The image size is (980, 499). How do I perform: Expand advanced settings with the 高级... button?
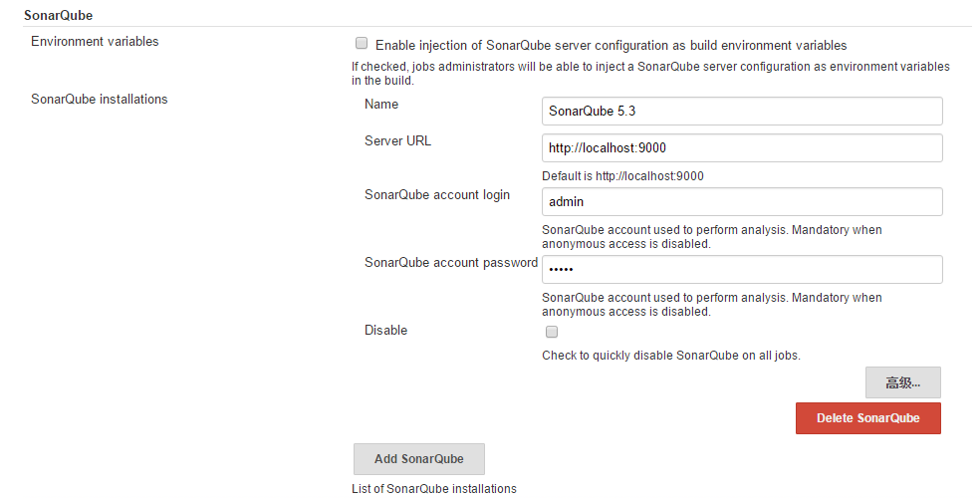click(x=902, y=382)
